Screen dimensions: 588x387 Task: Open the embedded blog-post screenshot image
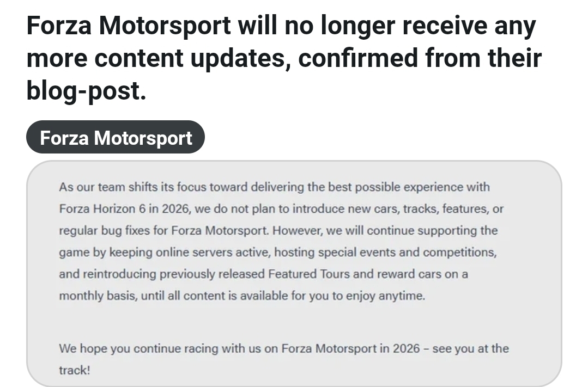[294, 273]
